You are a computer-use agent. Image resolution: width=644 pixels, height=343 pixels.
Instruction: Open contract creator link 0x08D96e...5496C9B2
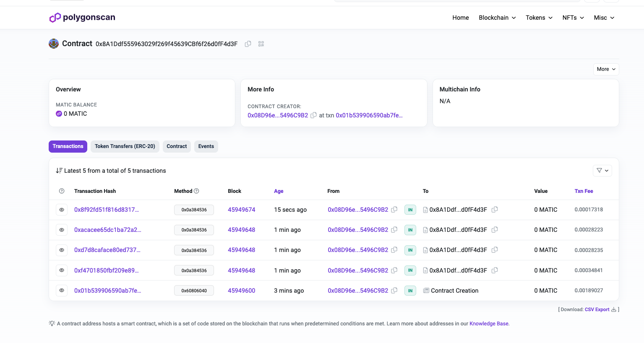[278, 115]
